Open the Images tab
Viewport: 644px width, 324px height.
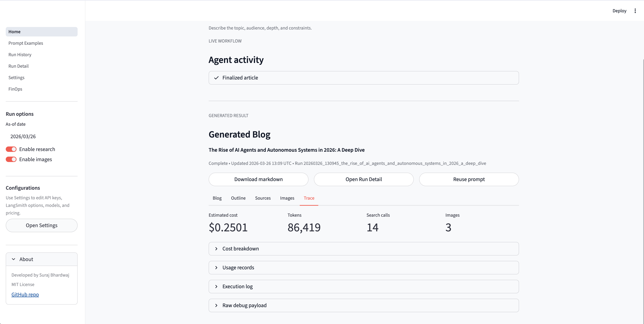pos(287,198)
